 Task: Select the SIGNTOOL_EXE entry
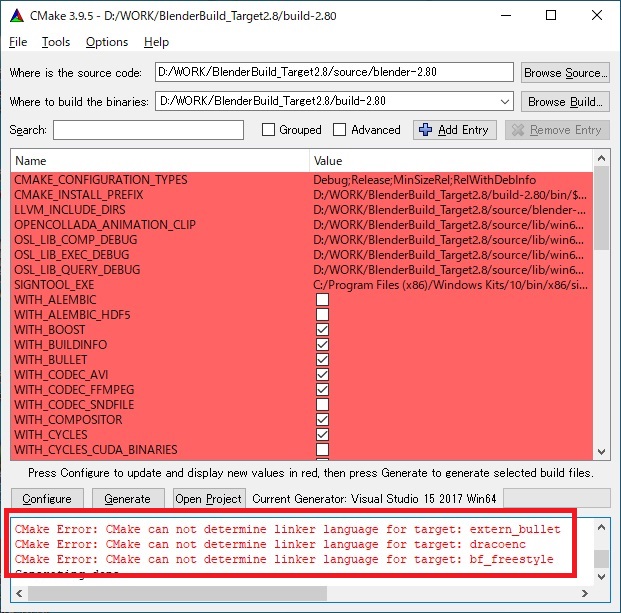(x=302, y=285)
